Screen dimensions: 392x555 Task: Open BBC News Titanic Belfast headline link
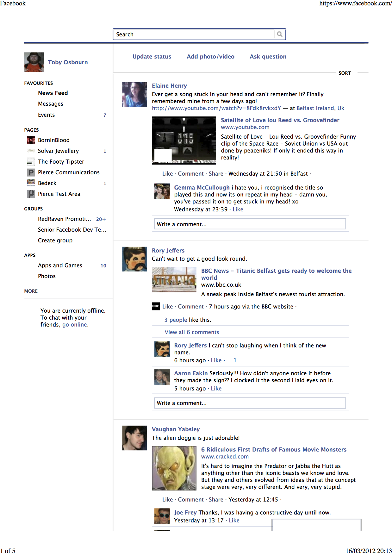point(277,274)
